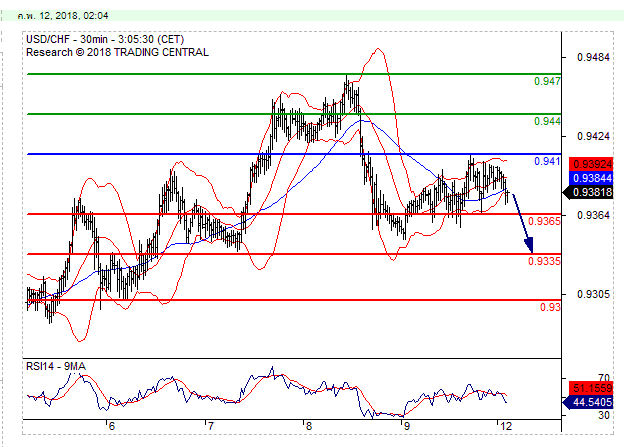Click the date axis label '12'
This screenshot has width=624, height=447.
tap(505, 427)
